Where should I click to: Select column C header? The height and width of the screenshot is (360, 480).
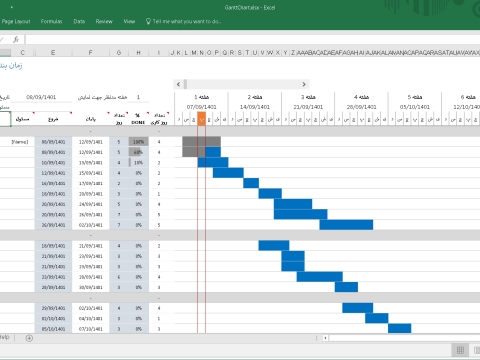pyautogui.click(x=22, y=53)
